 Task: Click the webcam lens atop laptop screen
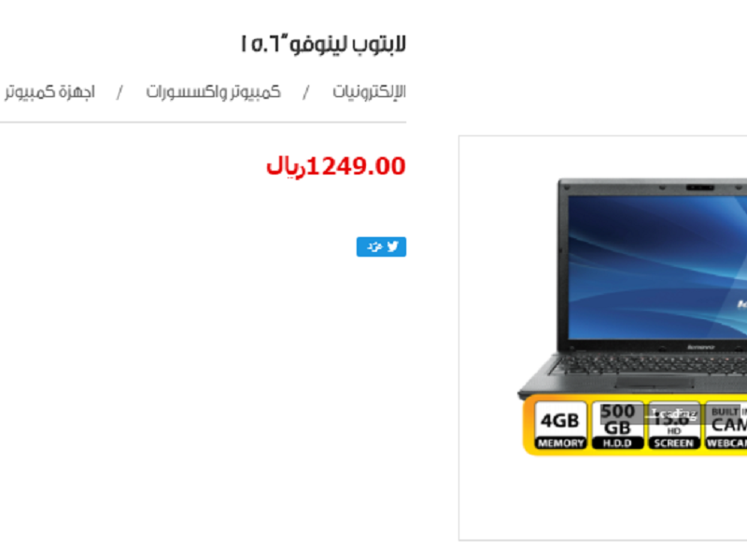pyautogui.click(x=699, y=188)
